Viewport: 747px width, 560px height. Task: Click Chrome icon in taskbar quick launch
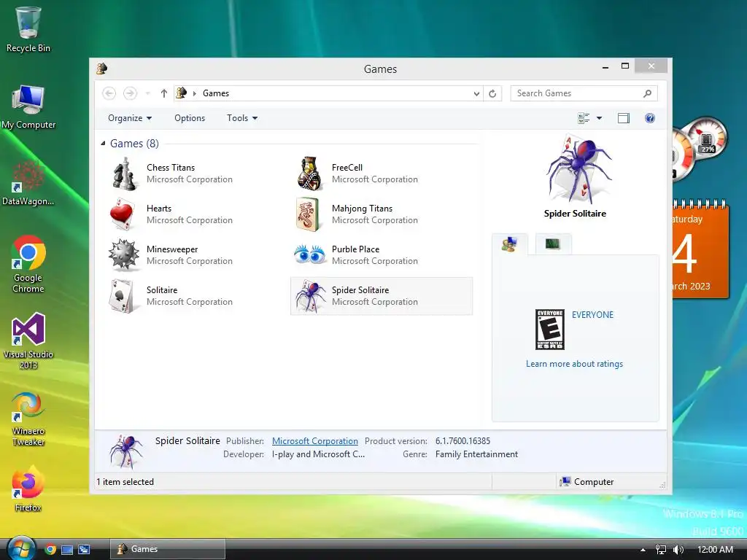point(50,550)
